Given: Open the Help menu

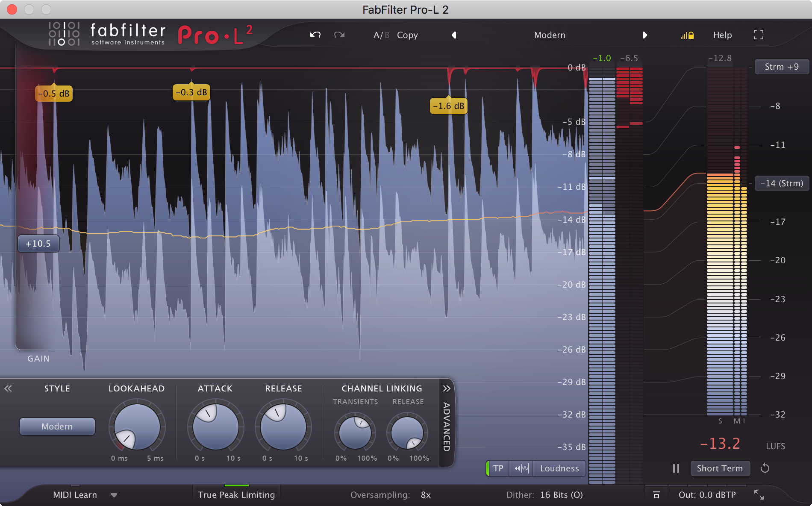Looking at the screenshot, I should point(722,35).
